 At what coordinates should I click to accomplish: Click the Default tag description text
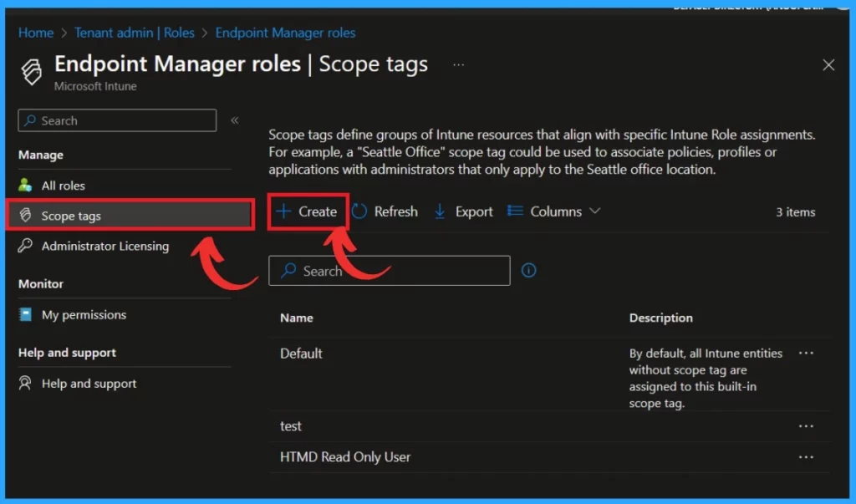coord(706,378)
